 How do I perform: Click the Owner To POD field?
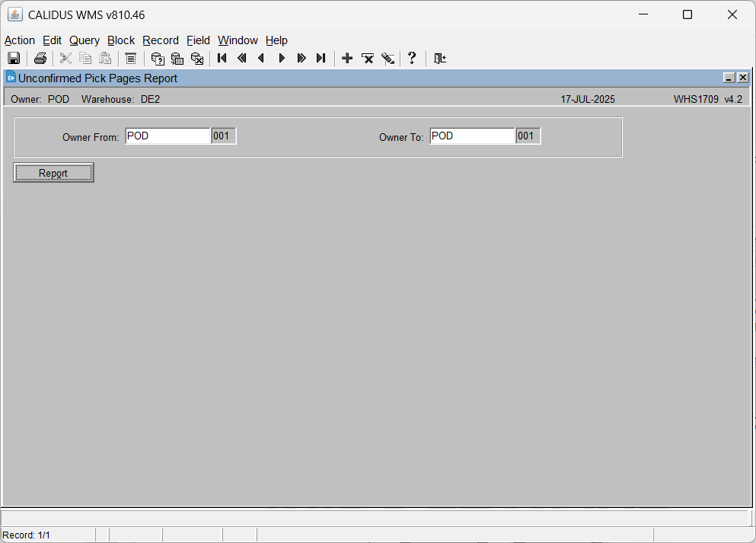point(473,136)
